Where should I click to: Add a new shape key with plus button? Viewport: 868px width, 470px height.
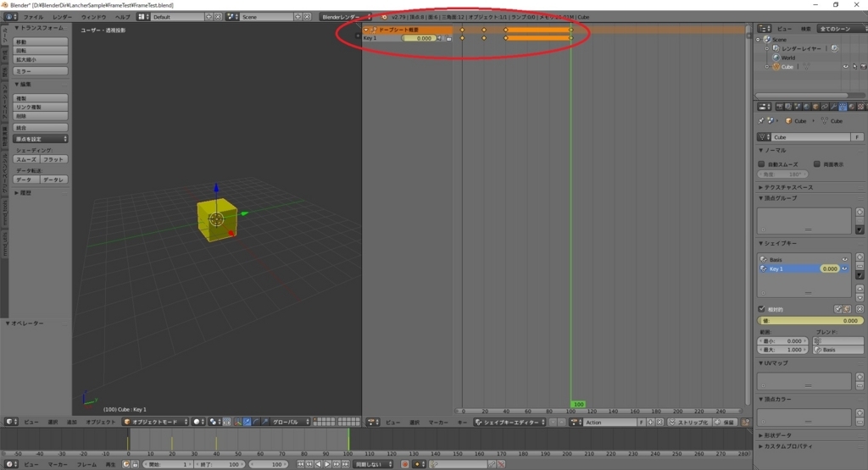point(860,257)
